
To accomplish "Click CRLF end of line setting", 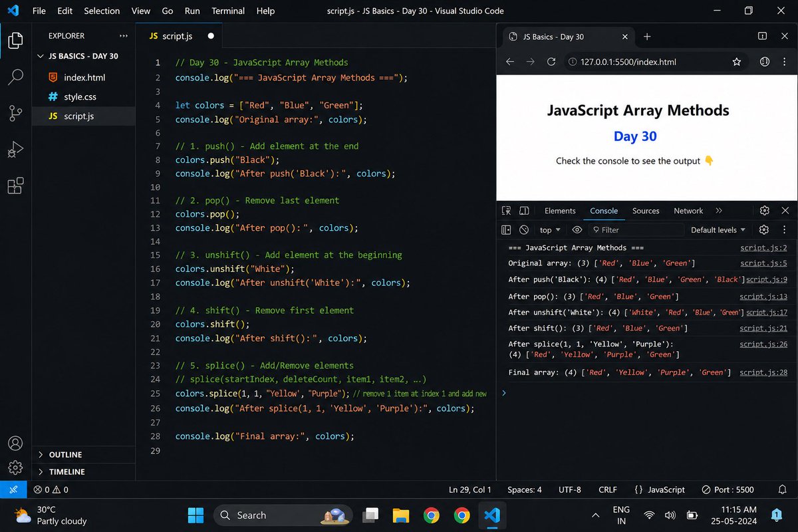I will click(x=608, y=489).
